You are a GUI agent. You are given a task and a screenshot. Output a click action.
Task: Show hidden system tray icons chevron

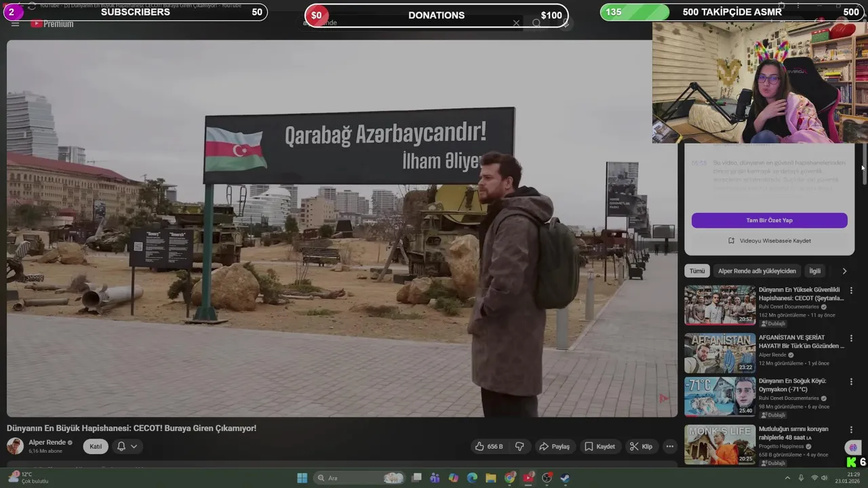pyautogui.click(x=787, y=478)
